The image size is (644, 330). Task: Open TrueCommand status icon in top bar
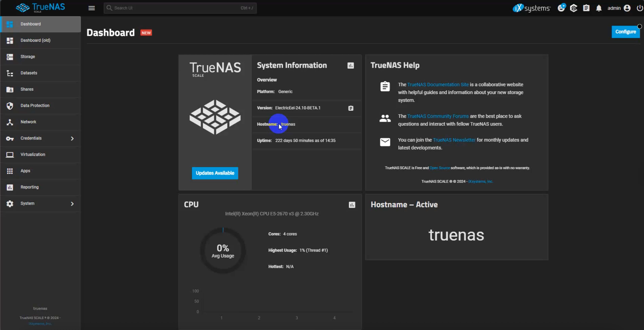[573, 8]
